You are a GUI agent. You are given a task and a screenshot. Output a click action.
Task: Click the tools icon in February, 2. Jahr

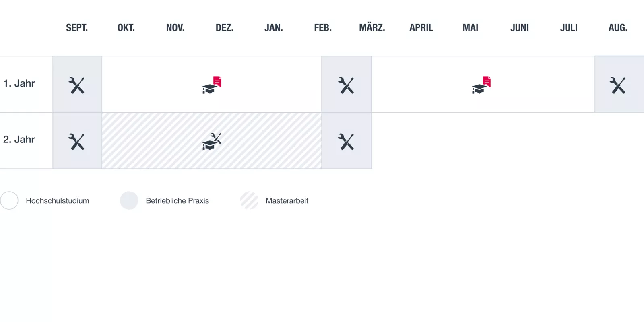point(346,142)
